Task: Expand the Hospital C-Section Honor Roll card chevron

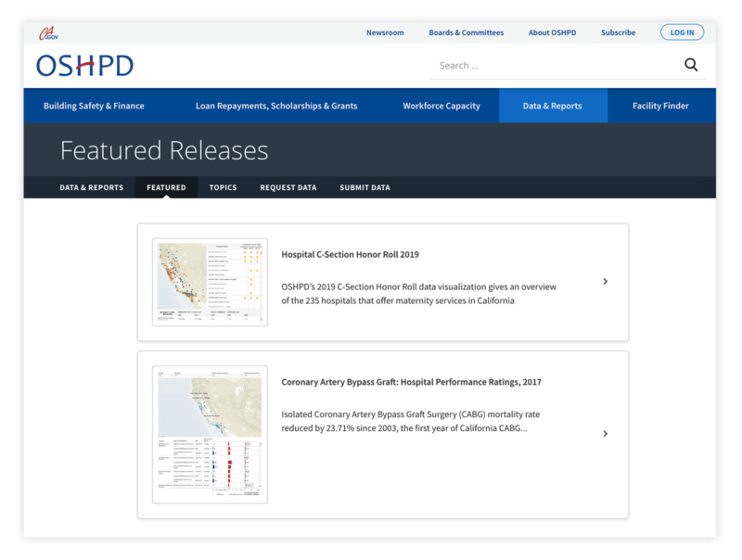Action: (606, 281)
